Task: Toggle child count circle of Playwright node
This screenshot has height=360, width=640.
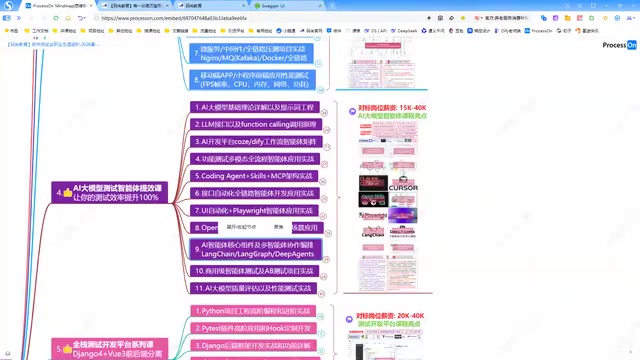Action: 323,216
